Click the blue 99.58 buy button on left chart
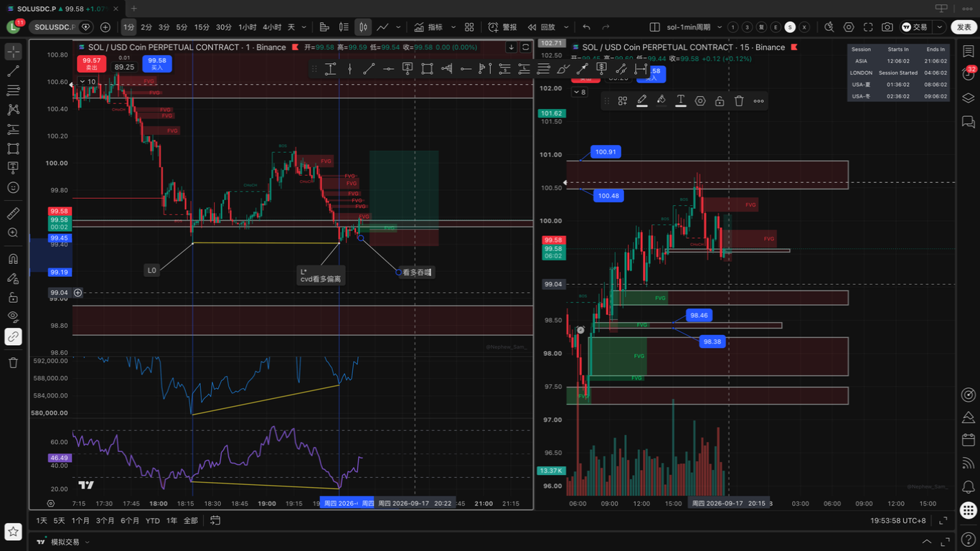 157,64
